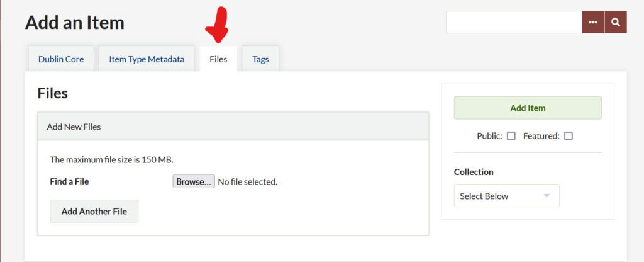This screenshot has width=644, height=262.
Task: Click the magnifier search button
Action: [616, 22]
